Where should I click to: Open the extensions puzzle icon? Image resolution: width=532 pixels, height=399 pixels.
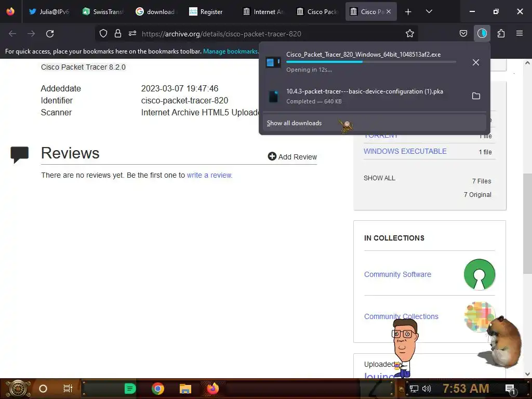501,34
